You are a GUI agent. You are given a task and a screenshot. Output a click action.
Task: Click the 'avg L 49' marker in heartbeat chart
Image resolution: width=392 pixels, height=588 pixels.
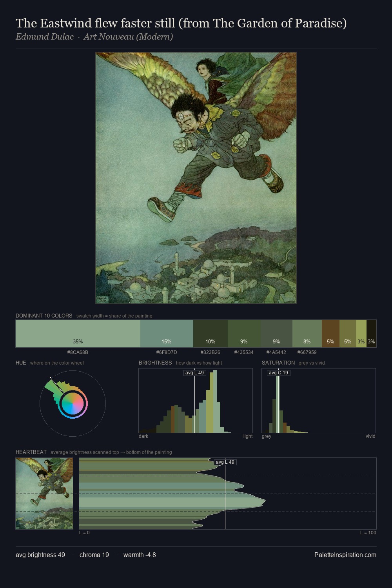(x=225, y=462)
